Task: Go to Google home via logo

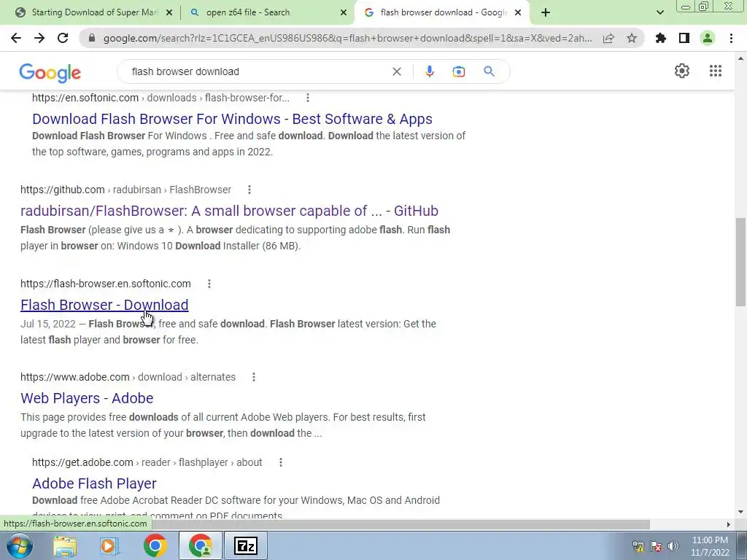Action: pos(50,72)
